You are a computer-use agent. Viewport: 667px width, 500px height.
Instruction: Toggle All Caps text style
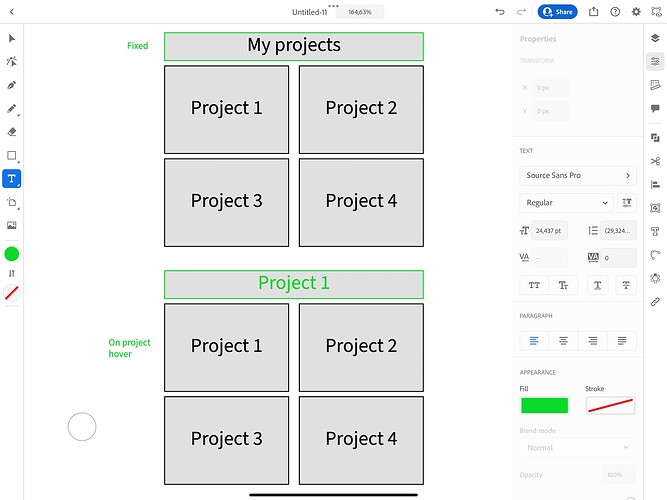(534, 285)
